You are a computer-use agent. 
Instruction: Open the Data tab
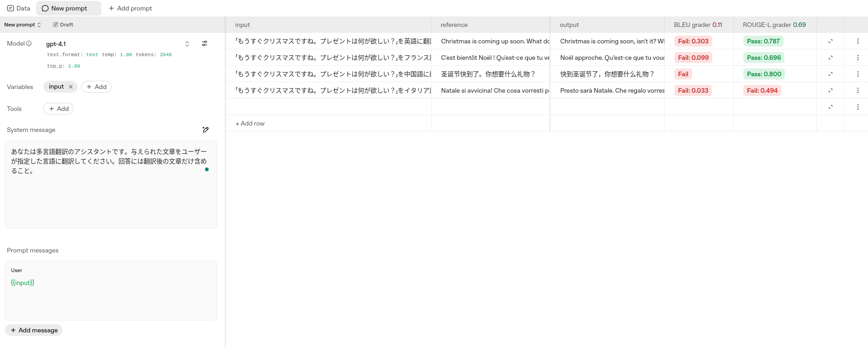(x=19, y=8)
